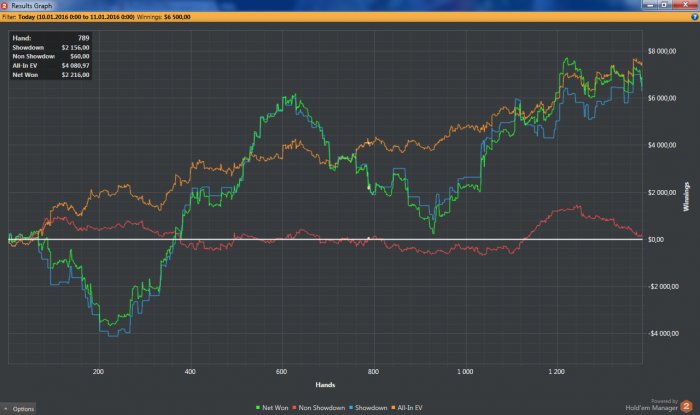Close the Results Graph window
Screen dimensions: 700x415
685,5
